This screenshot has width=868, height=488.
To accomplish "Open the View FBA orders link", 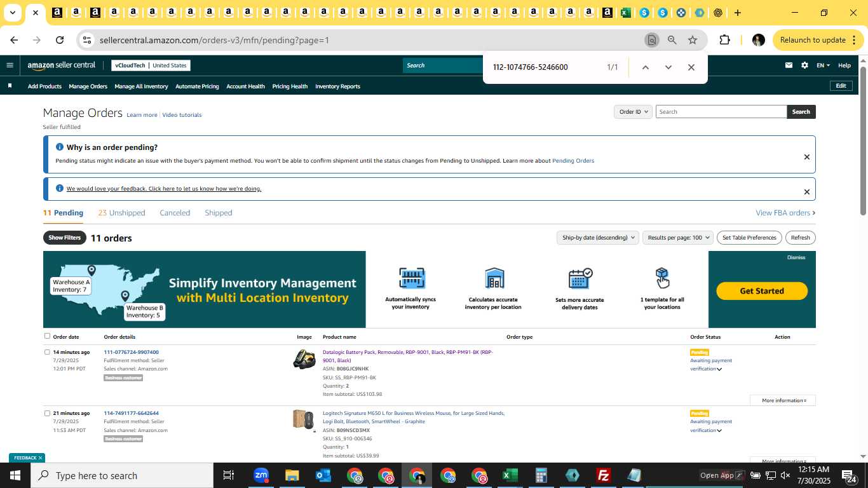I will coord(785,213).
